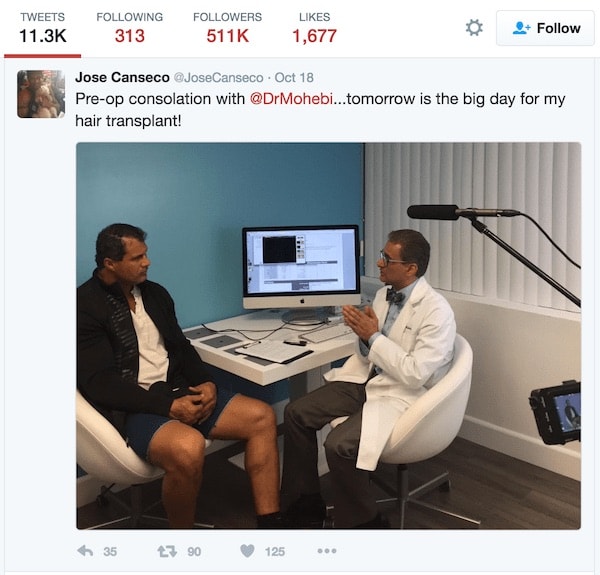Screen dimensions: 600x575
Task: Click the 125 likes count
Action: (275, 552)
